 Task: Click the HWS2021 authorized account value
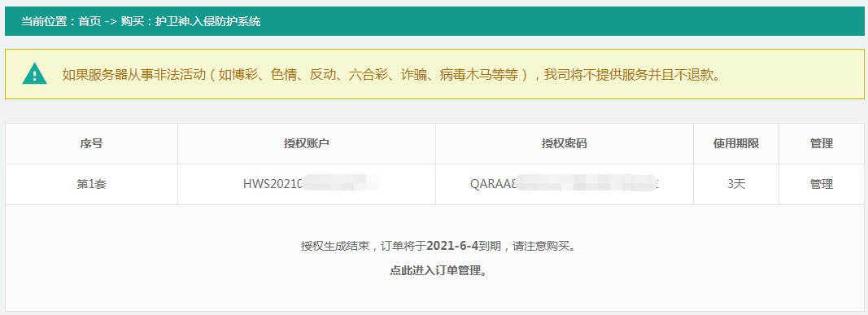[311, 184]
